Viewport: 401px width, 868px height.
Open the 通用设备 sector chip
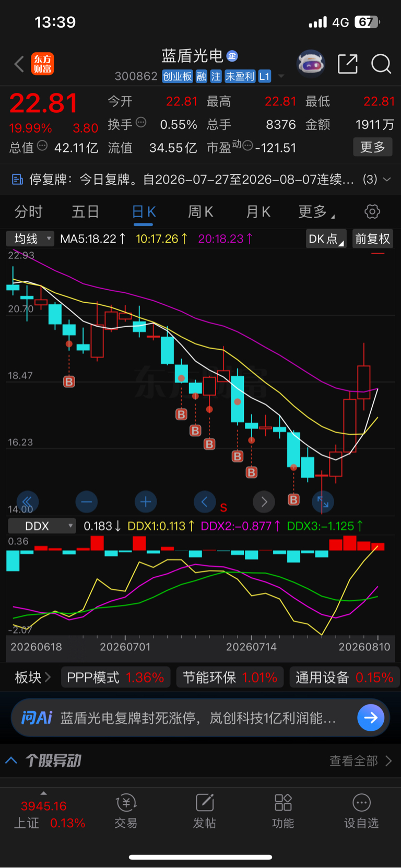pos(344,677)
